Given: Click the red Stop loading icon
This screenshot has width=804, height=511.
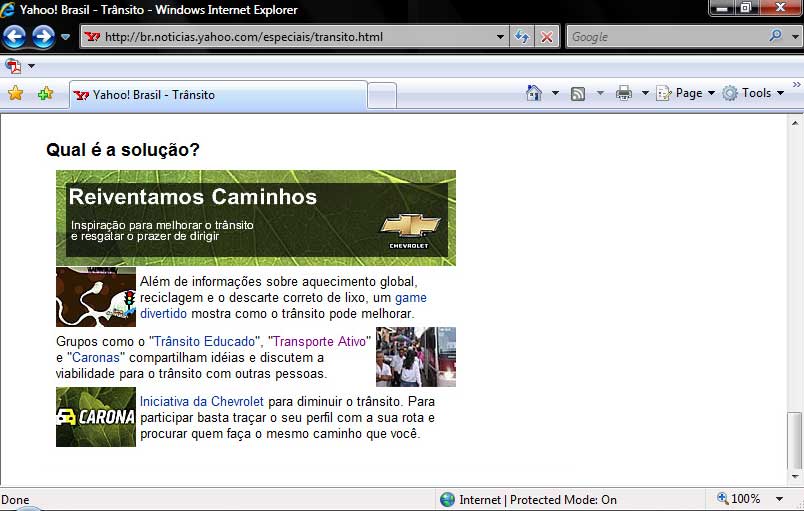Looking at the screenshot, I should pyautogui.click(x=547, y=37).
